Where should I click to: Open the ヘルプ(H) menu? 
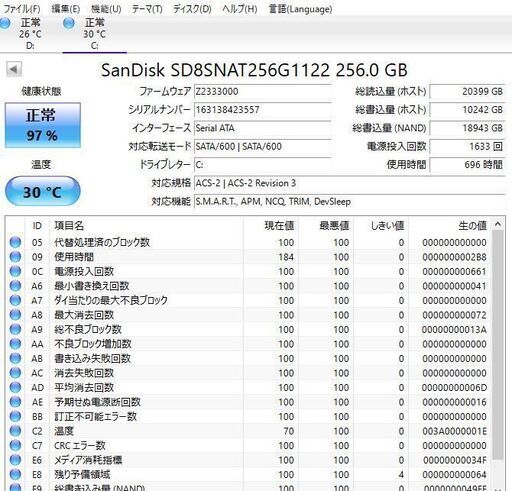[x=240, y=9]
